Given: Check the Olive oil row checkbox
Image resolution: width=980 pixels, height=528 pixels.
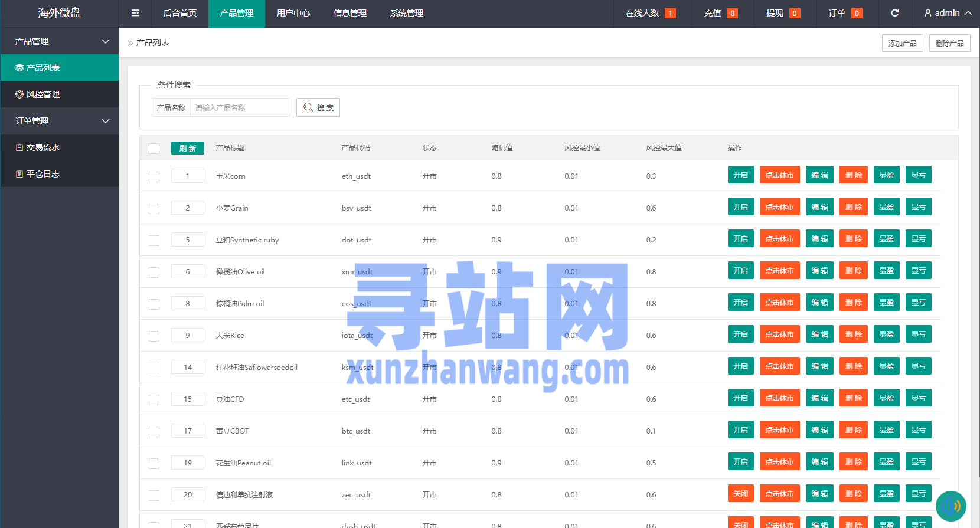Looking at the screenshot, I should pyautogui.click(x=154, y=273).
